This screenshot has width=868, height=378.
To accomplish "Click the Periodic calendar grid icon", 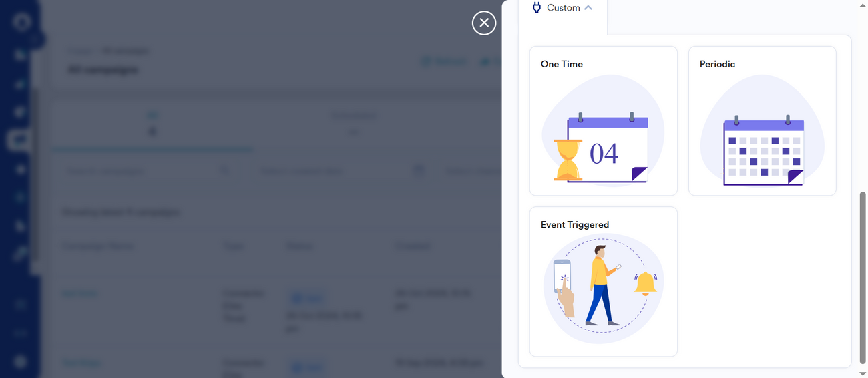I will tap(763, 152).
